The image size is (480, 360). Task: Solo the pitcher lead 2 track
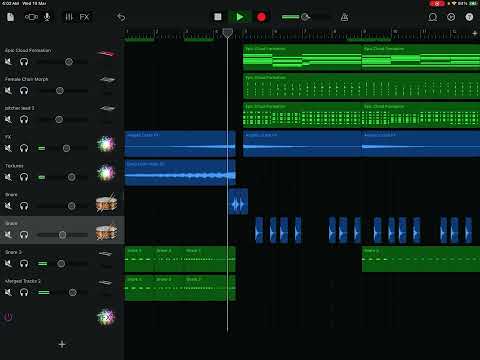click(24, 119)
